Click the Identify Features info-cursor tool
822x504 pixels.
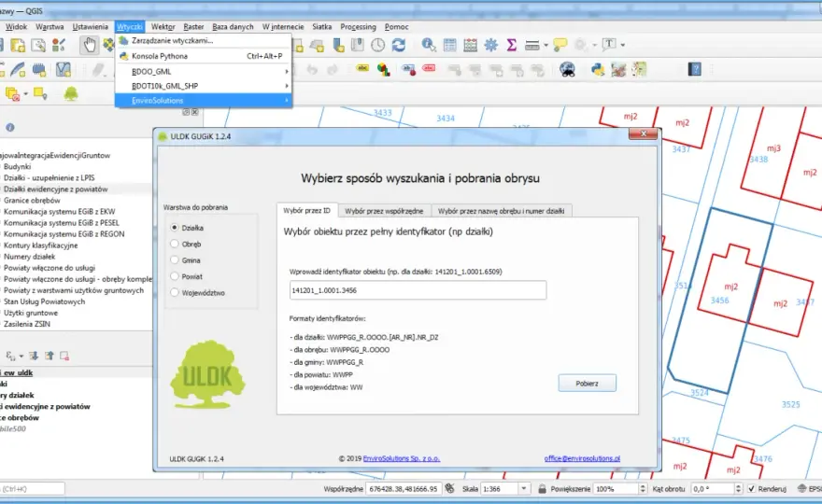[429, 45]
